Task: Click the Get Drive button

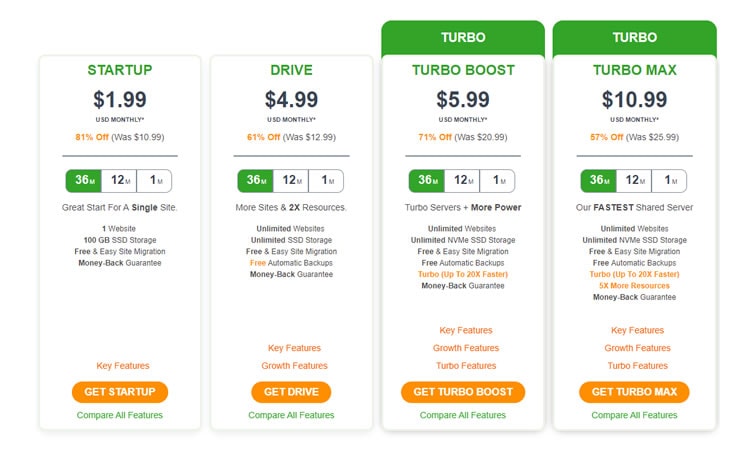Action: coord(291,392)
